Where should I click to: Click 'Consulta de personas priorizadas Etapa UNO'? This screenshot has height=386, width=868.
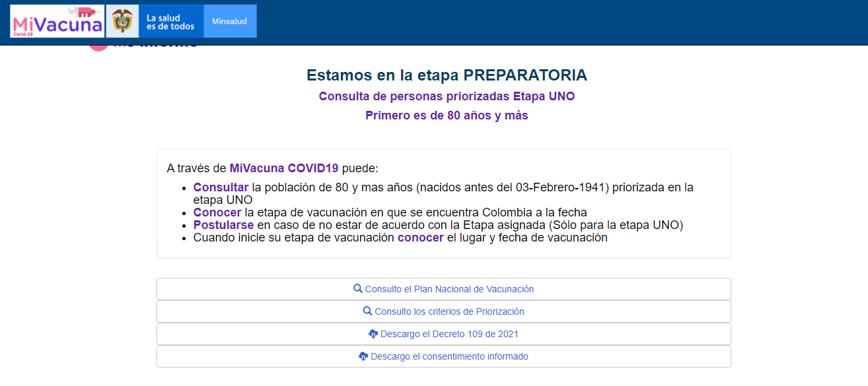click(447, 96)
